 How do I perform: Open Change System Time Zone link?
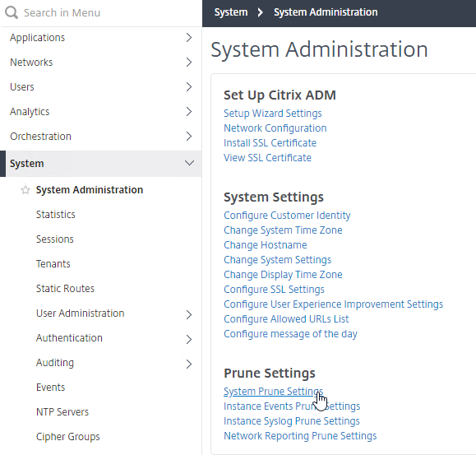click(x=283, y=230)
